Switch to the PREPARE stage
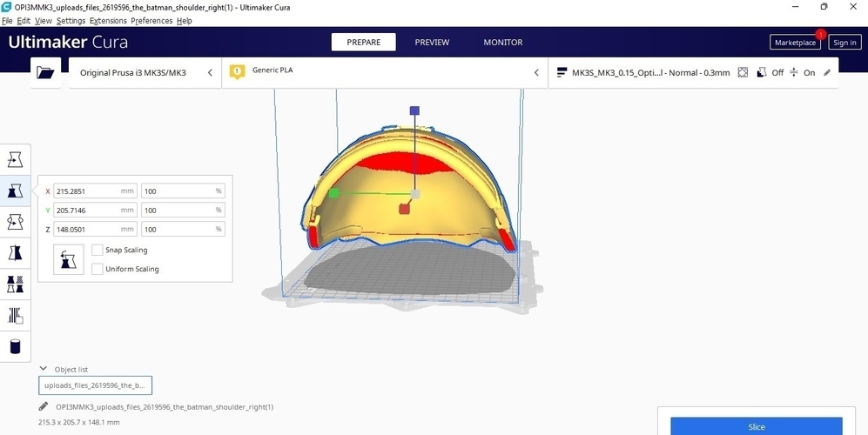This screenshot has width=868, height=435. click(x=364, y=42)
